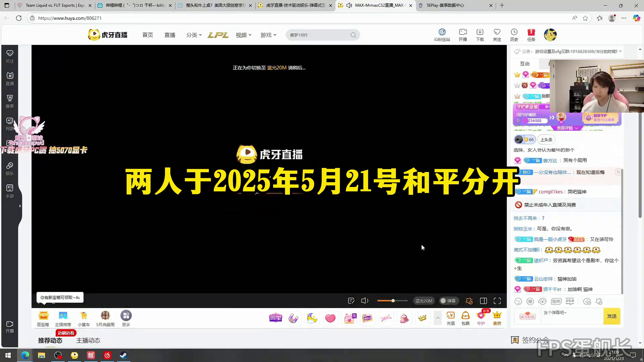Click the 守护 guardian shield icon
The height and width of the screenshot is (362, 644).
tap(481, 318)
